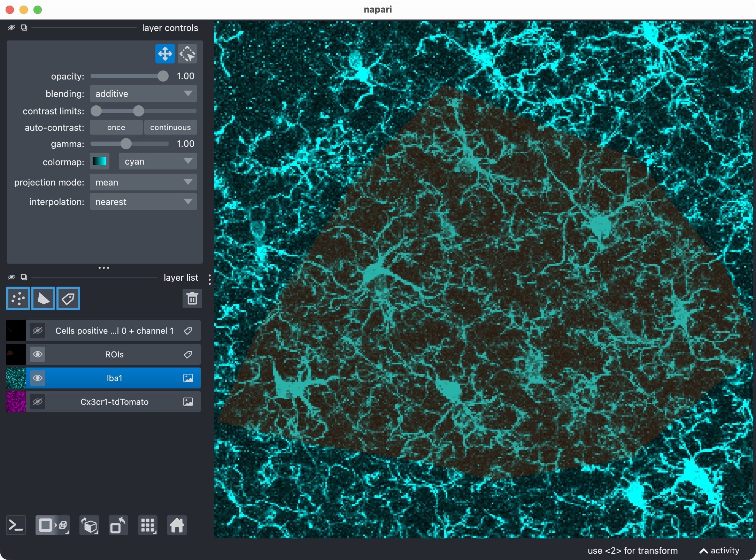Click the opacity value 1.00
This screenshot has width=756, height=560.
[x=186, y=76]
